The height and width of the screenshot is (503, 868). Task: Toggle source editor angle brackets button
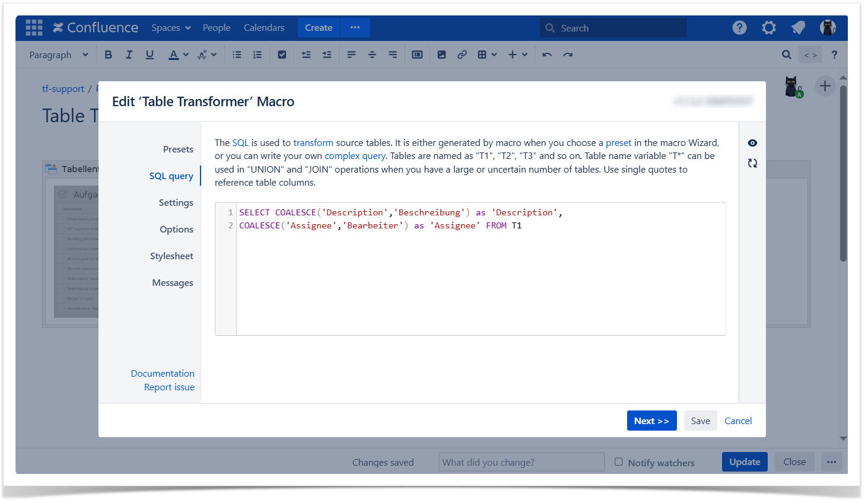pos(810,55)
